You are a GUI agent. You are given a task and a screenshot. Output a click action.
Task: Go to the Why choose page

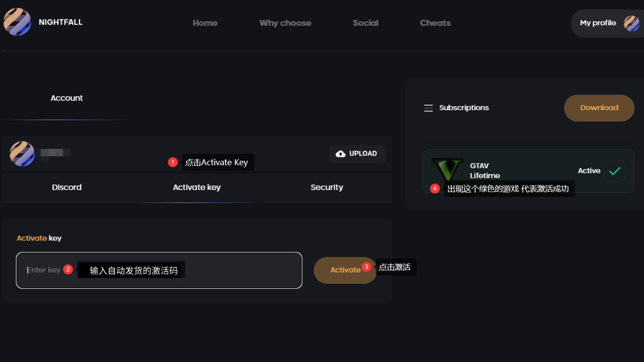pyautogui.click(x=285, y=23)
